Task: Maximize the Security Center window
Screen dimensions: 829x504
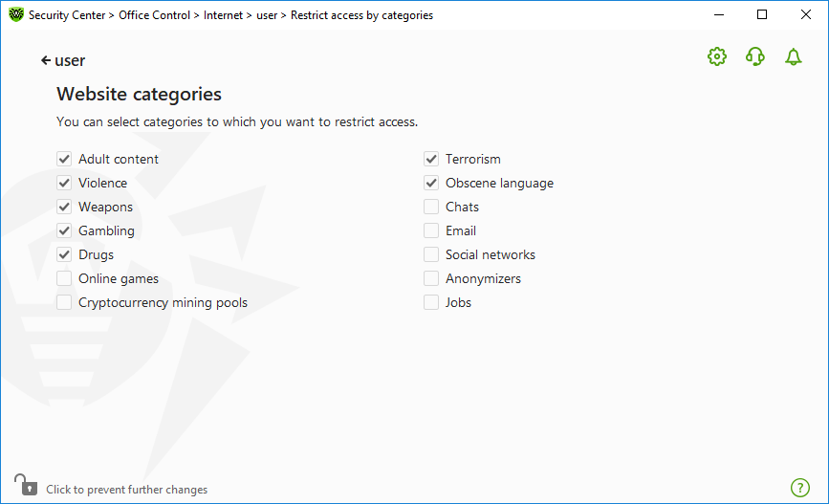Action: 762,14
